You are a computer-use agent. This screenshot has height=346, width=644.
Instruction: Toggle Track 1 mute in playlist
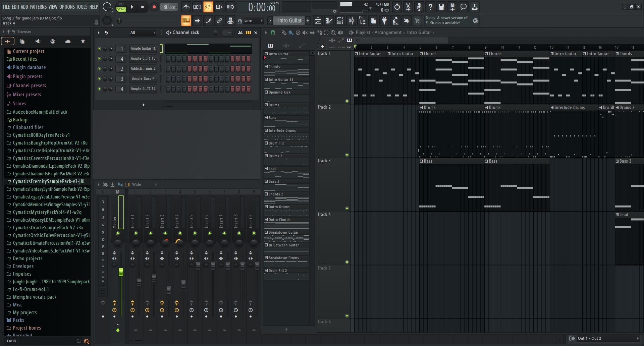tap(347, 101)
